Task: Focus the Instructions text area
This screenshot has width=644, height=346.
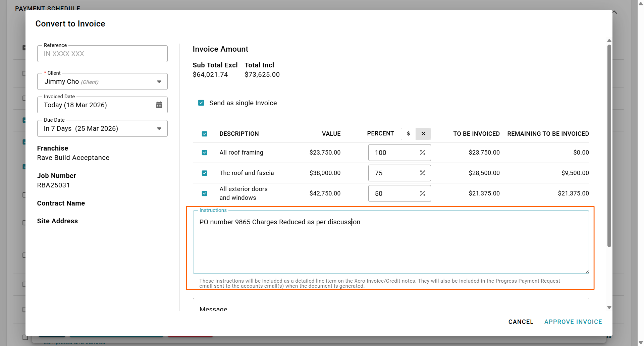Action: tap(391, 245)
